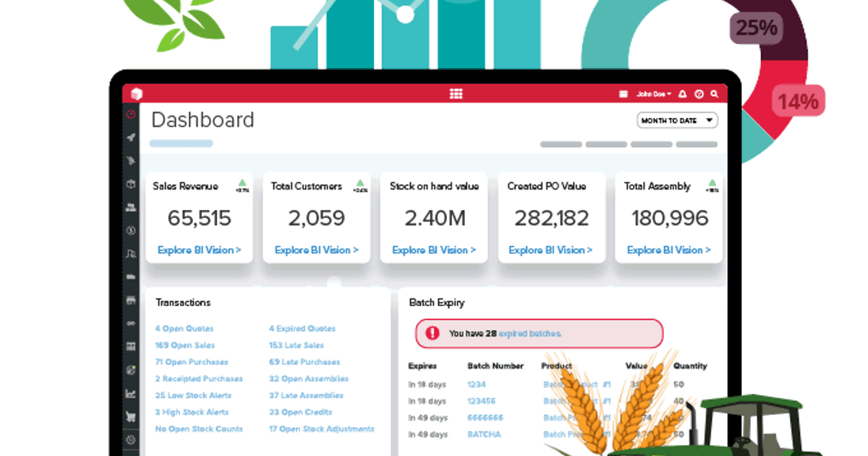Open the 69 Late Purchases link
The height and width of the screenshot is (456, 868).
point(305,362)
